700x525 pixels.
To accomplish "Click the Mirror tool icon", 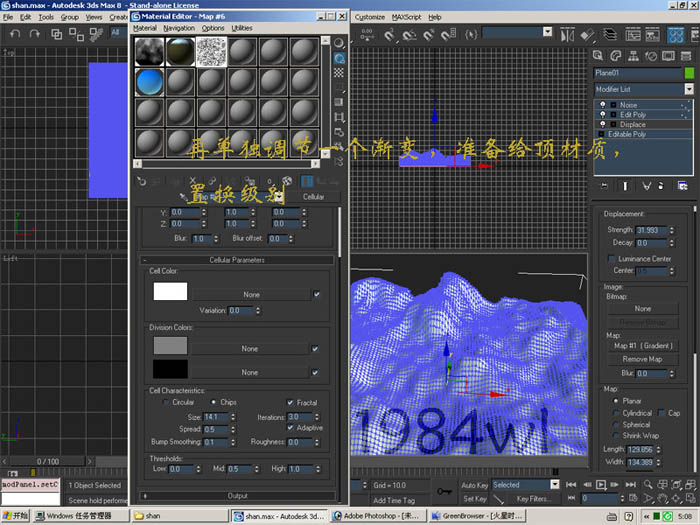I will pos(567,35).
